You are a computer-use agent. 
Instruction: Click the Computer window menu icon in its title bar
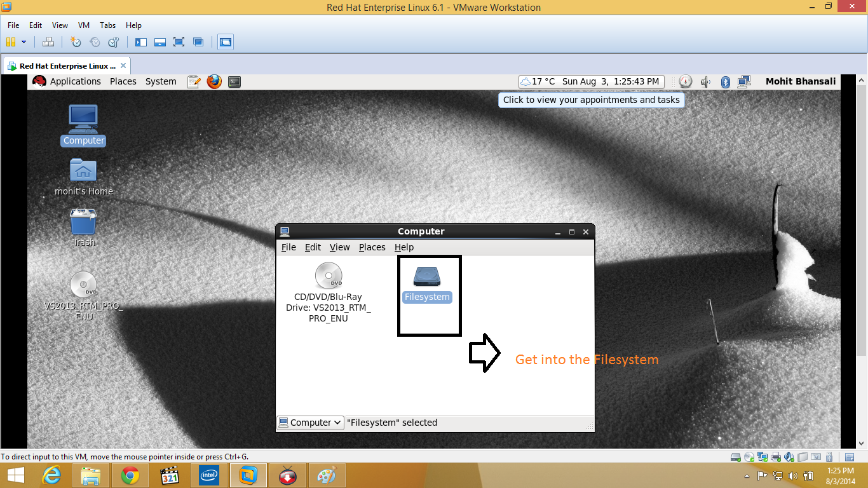point(285,231)
